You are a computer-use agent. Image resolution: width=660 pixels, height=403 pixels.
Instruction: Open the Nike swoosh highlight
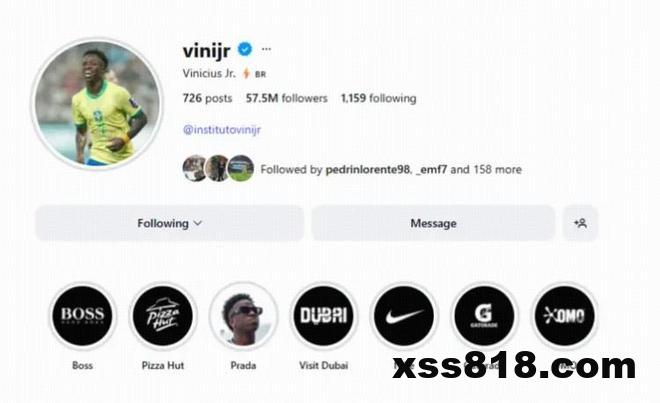coord(404,316)
